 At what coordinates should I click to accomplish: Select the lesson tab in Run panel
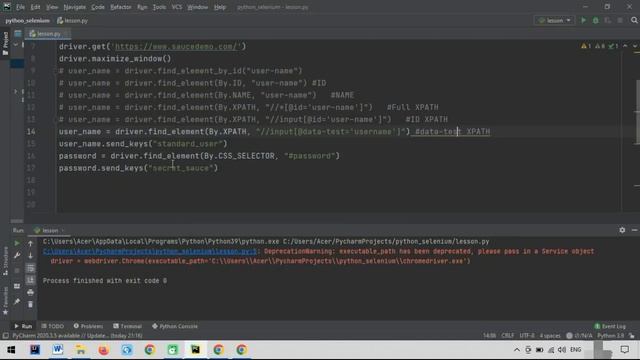tap(49, 230)
